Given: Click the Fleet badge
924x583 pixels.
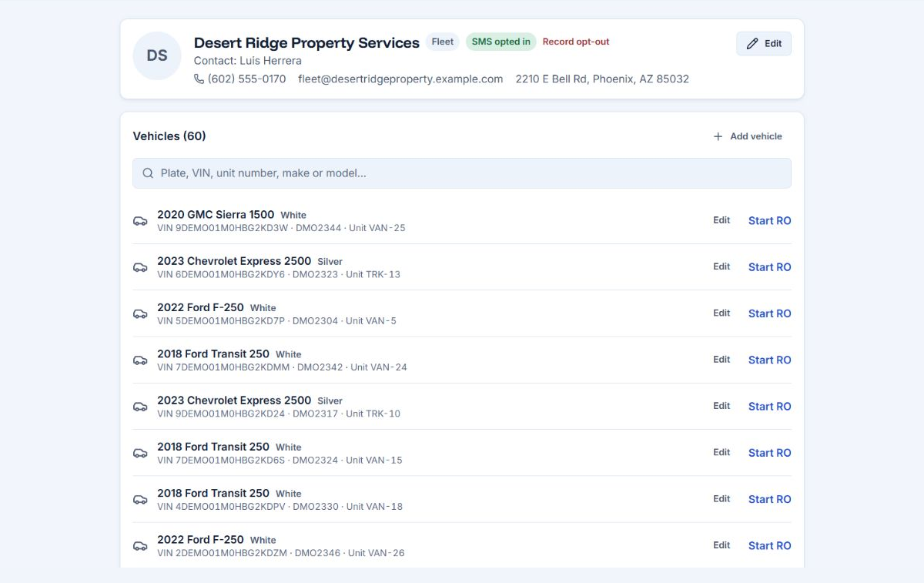Looking at the screenshot, I should 443,42.
